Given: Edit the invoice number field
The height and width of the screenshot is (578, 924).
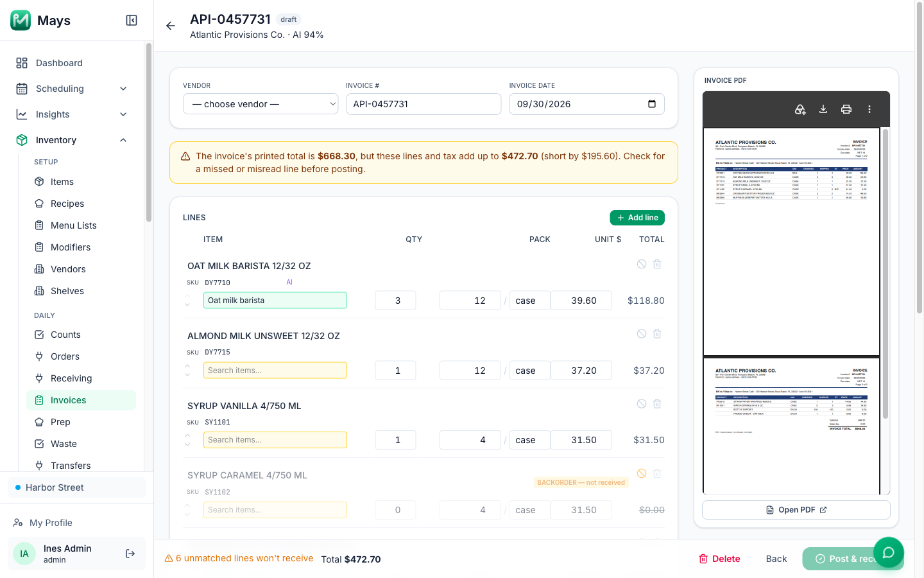Looking at the screenshot, I should point(424,104).
